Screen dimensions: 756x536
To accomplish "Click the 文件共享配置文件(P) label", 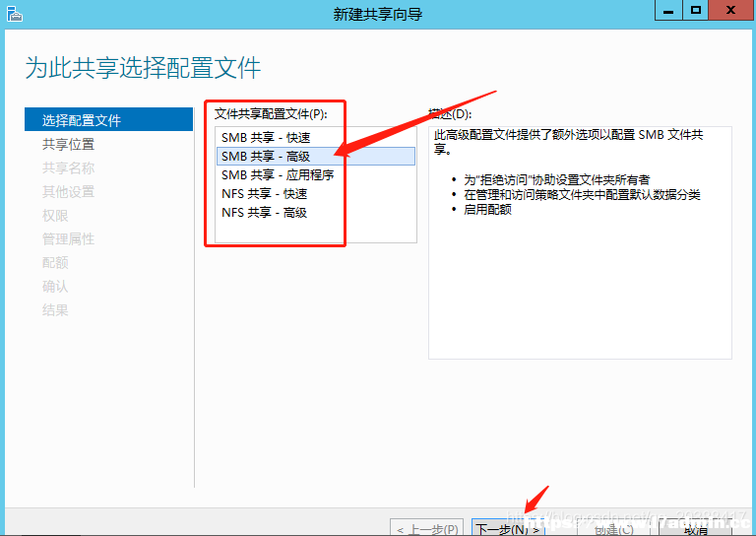I will (x=271, y=114).
